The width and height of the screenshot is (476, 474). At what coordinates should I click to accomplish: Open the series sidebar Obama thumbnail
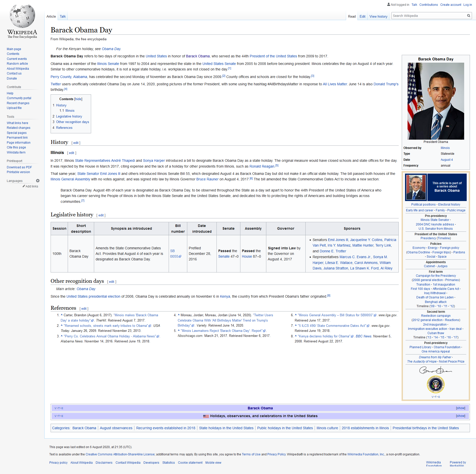(416, 187)
